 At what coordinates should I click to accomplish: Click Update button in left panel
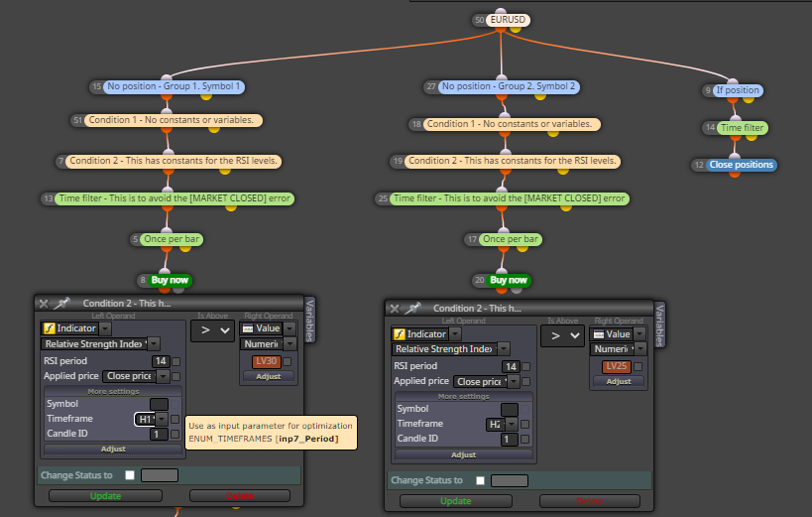[x=106, y=496]
